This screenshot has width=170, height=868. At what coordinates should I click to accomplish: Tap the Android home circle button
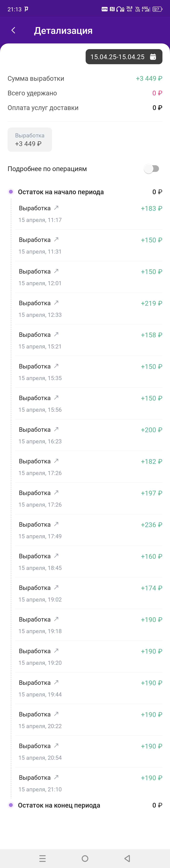pyautogui.click(x=85, y=858)
